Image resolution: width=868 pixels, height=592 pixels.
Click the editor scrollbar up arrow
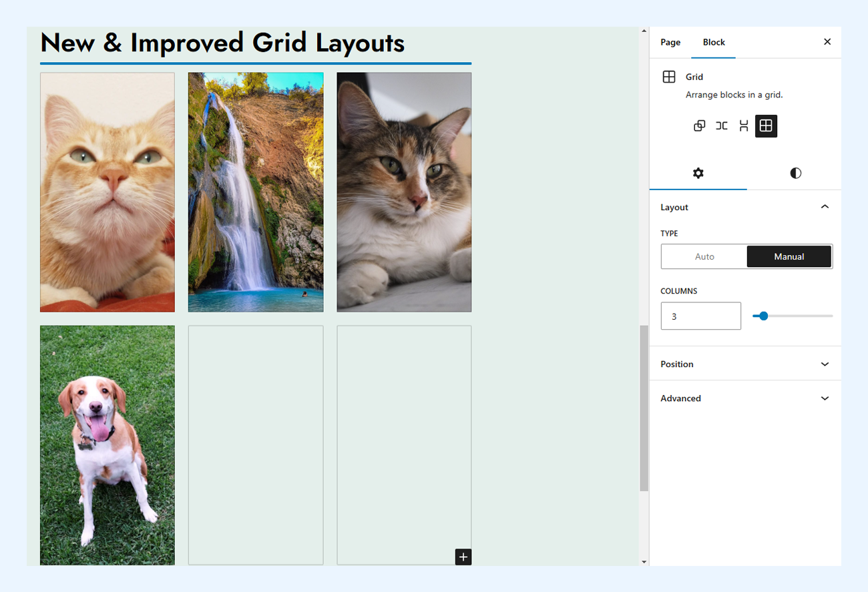tap(644, 31)
